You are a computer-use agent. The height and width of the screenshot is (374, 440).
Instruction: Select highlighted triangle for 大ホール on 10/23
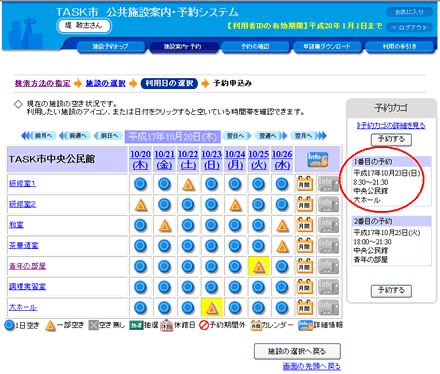coord(212,308)
